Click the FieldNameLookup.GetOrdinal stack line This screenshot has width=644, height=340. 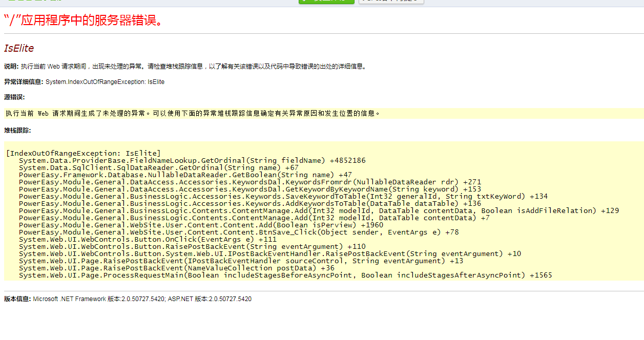pos(192,160)
